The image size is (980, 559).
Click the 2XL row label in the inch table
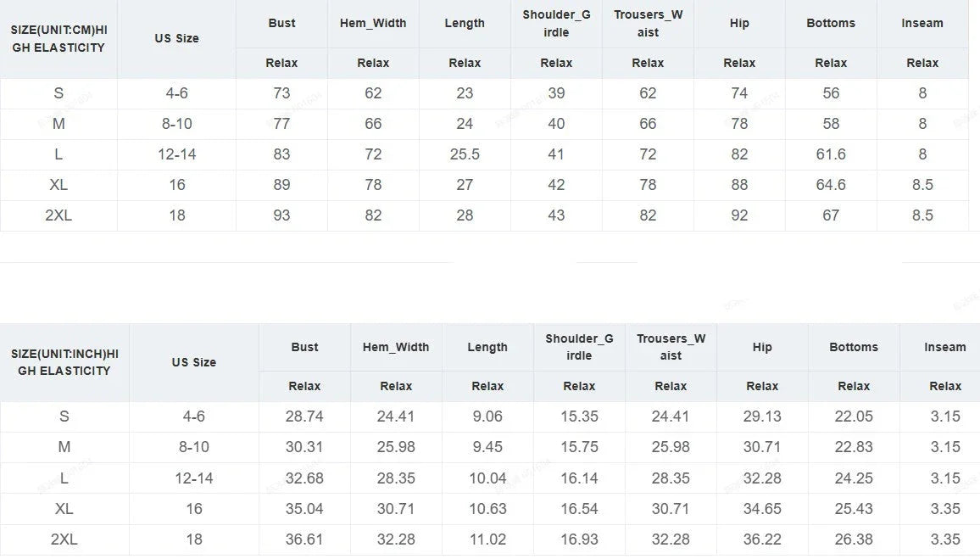(64, 539)
